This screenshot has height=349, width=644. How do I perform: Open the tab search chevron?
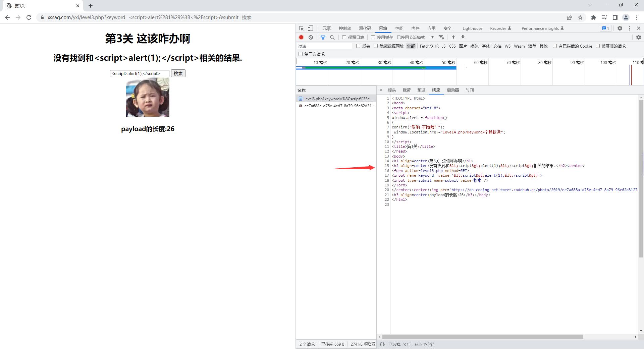[x=590, y=5]
